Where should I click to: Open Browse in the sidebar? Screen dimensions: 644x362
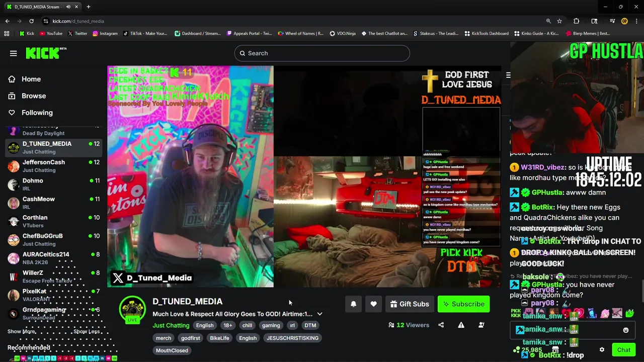point(34,96)
